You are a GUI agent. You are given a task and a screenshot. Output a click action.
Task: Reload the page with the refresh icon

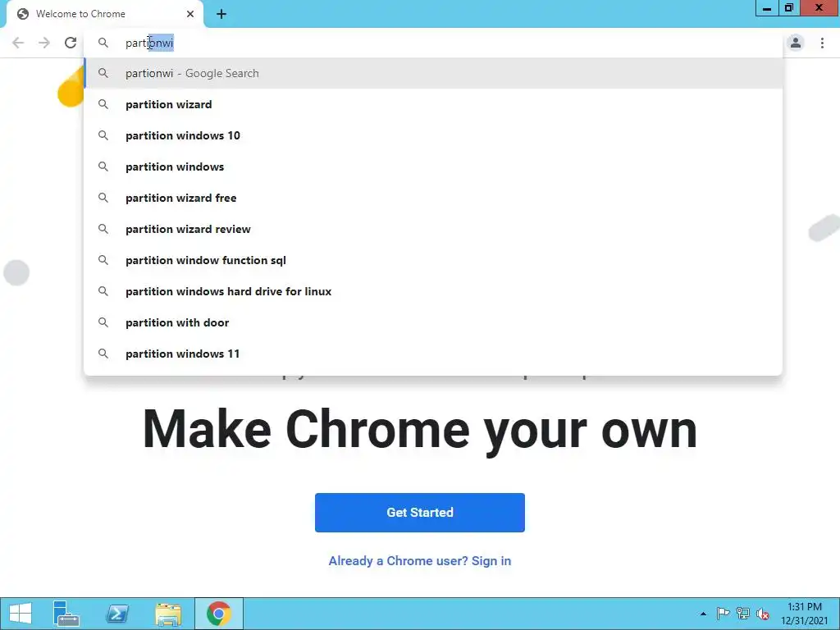71,43
